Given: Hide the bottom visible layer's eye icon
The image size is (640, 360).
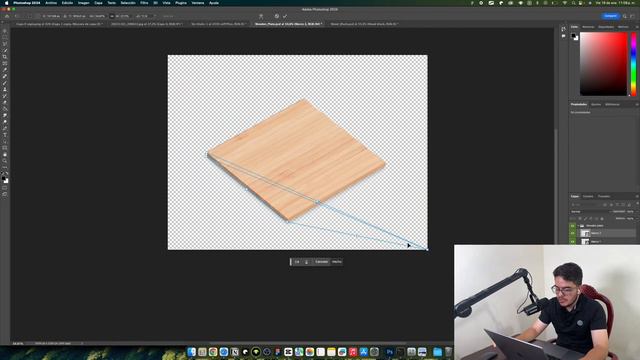Looking at the screenshot, I should 573,241.
